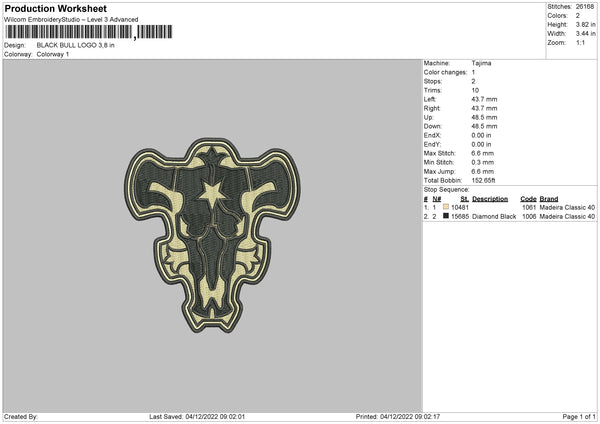Click the Height value 3.82 in

click(x=585, y=24)
